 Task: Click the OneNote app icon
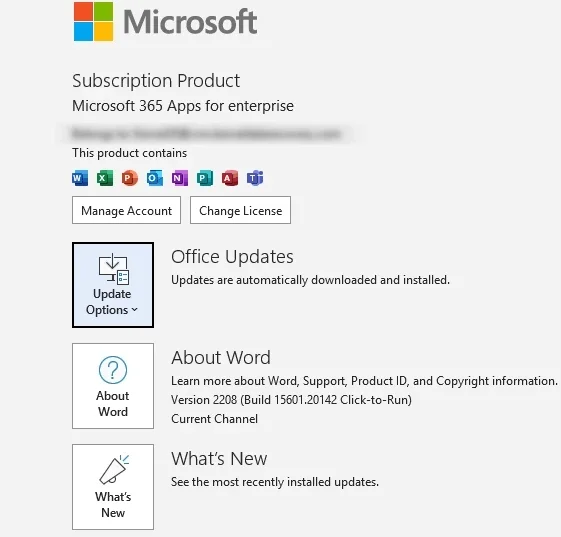pos(180,178)
